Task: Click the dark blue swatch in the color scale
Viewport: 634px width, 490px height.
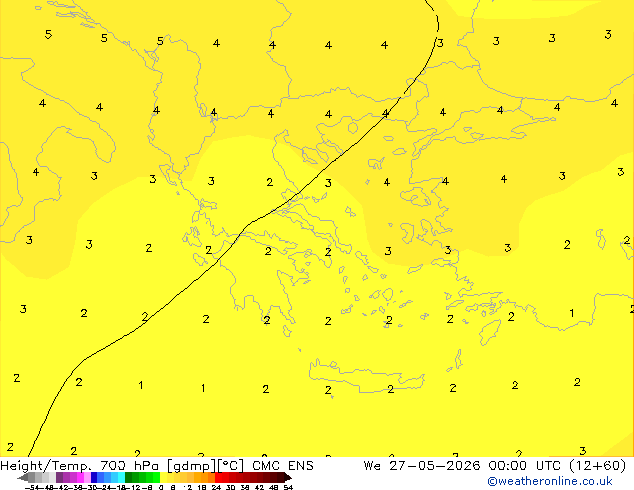Action: [x=94, y=477]
